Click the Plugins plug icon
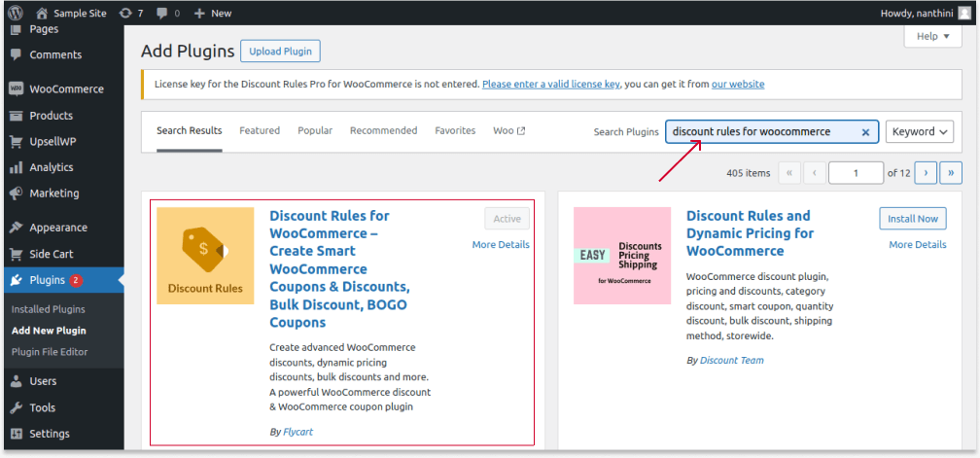Image resolution: width=980 pixels, height=458 pixels. (x=17, y=280)
